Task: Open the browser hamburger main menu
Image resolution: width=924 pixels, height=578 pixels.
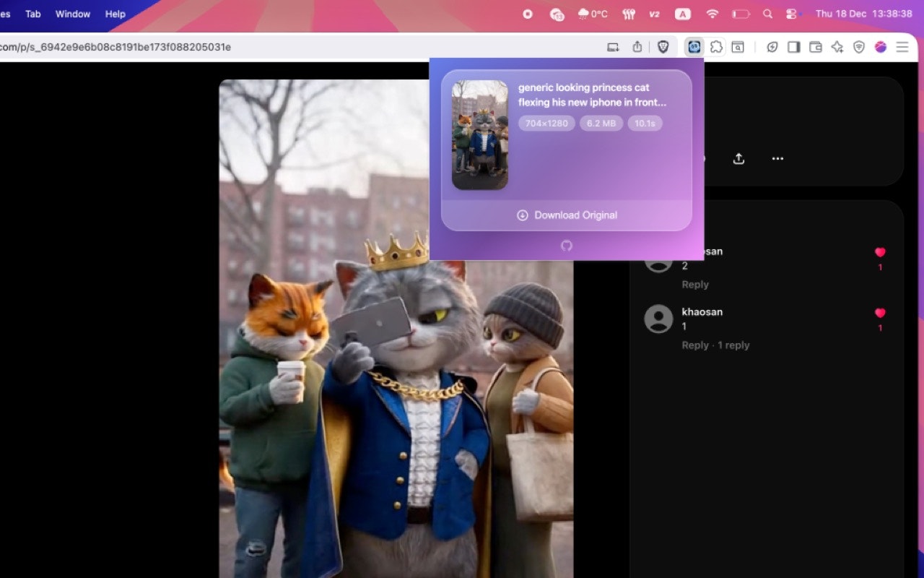Action: coord(902,47)
